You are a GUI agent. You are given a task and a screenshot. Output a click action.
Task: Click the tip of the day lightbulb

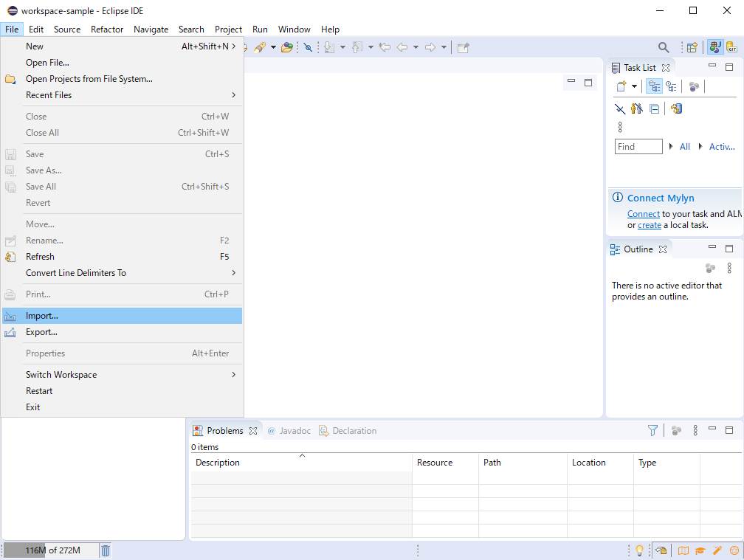click(639, 550)
